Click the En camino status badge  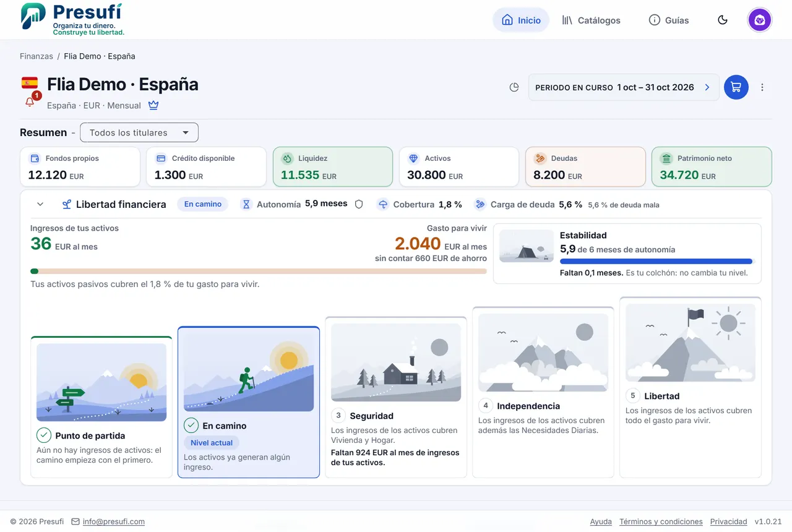[203, 204]
